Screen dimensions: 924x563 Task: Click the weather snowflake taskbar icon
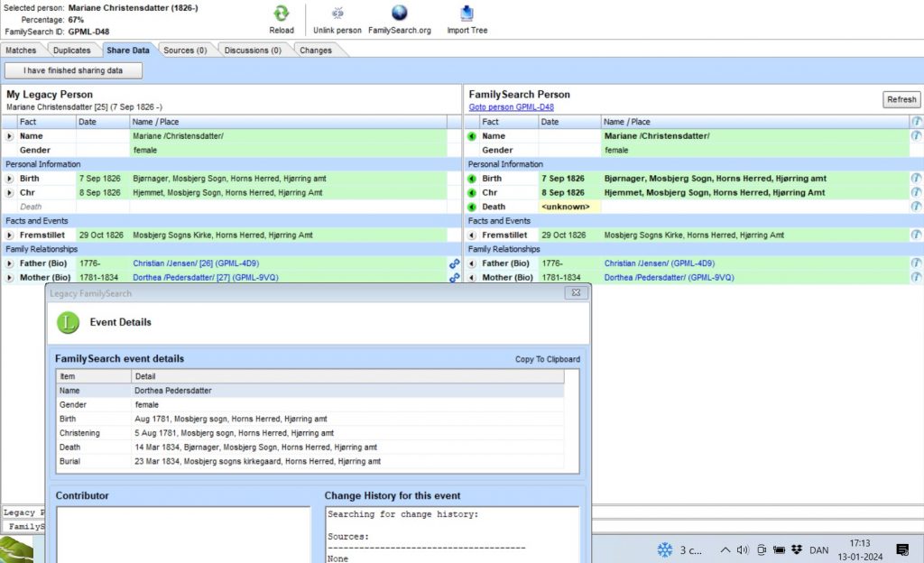(x=665, y=550)
